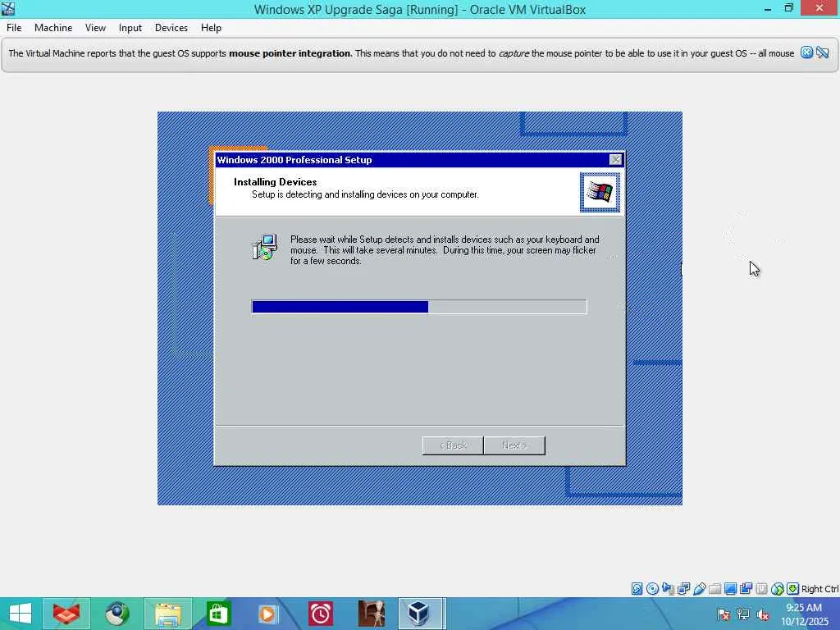This screenshot has width=840, height=630.
Task: Open Action Center flag in system tray
Action: tap(724, 615)
